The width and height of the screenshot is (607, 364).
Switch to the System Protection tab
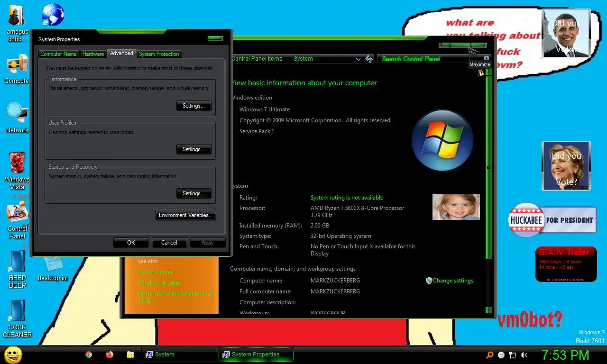coord(159,54)
